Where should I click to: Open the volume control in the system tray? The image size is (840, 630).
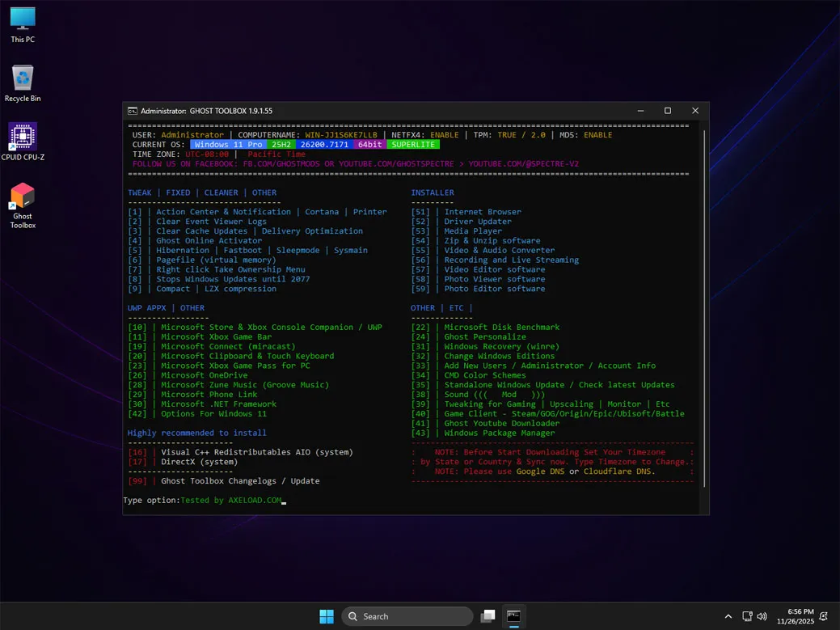pos(761,615)
